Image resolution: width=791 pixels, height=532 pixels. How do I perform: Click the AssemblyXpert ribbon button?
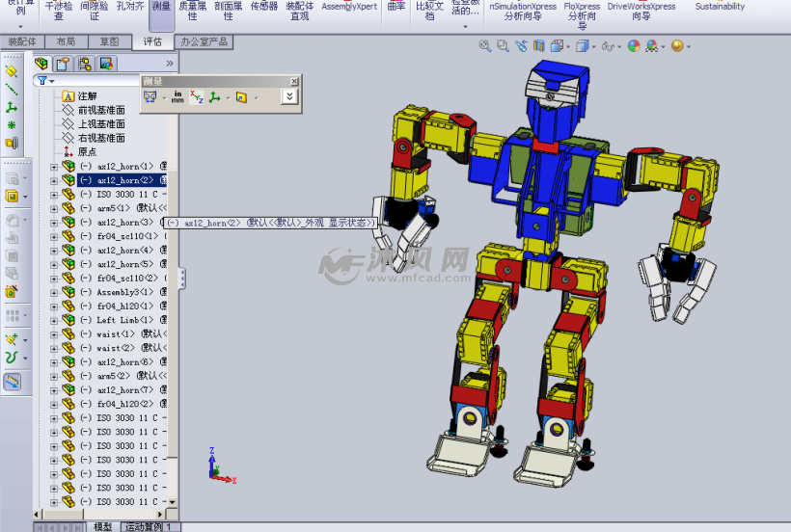(349, 7)
